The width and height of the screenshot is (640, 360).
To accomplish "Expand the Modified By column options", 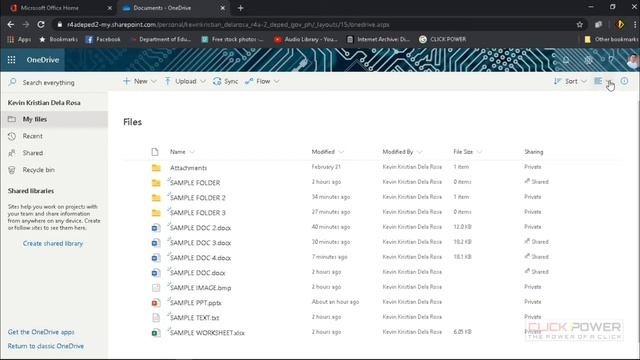I will pos(420,152).
